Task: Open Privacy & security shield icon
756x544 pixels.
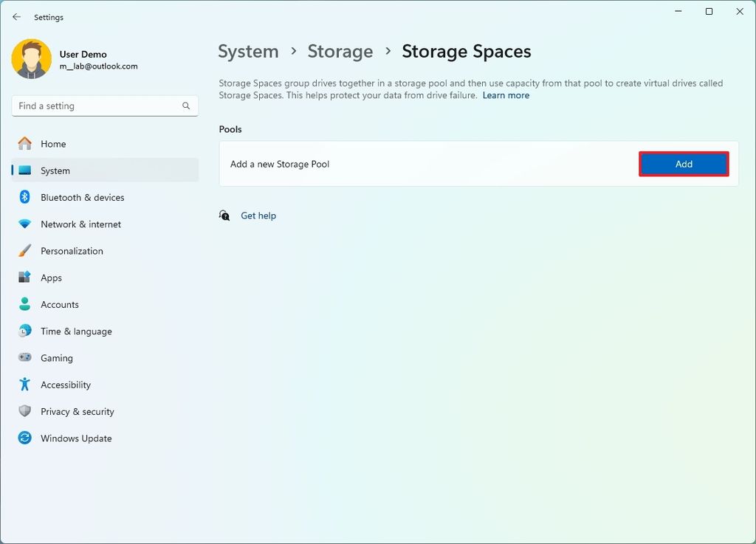Action: pyautogui.click(x=25, y=411)
